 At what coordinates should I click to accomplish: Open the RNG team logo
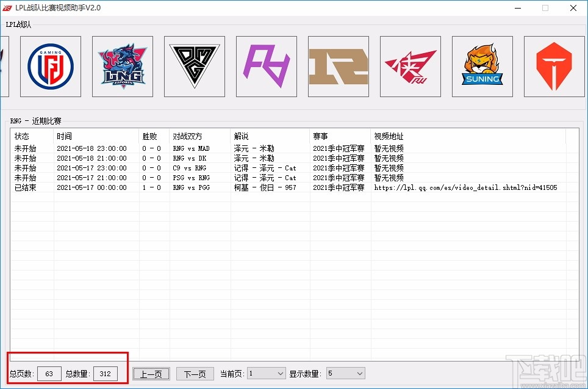tap(339, 67)
